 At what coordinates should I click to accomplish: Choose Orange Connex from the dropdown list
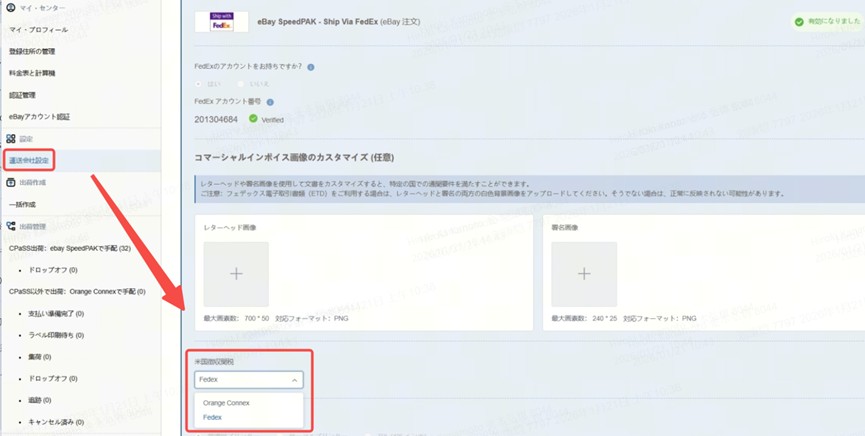pos(226,403)
